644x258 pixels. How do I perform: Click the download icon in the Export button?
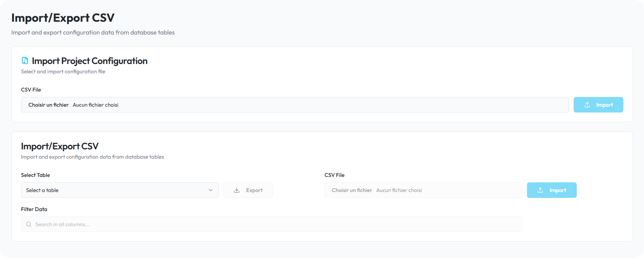point(237,190)
